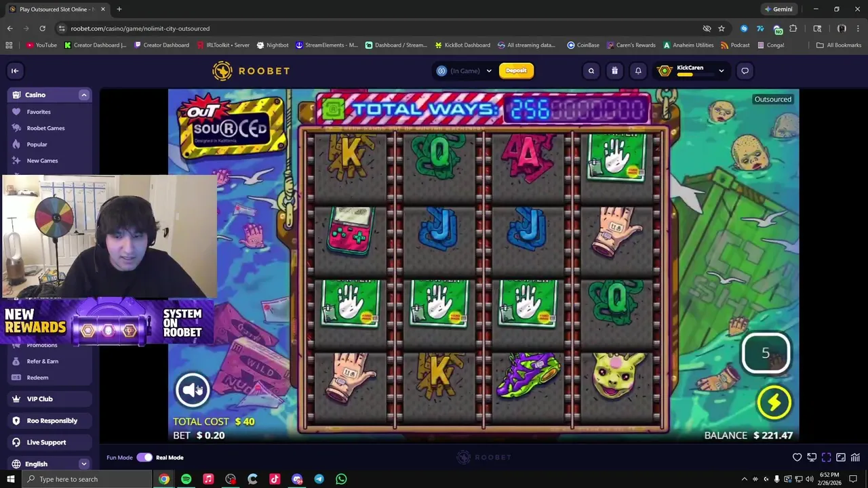
Task: Open the rewards gift icon
Action: tap(614, 70)
